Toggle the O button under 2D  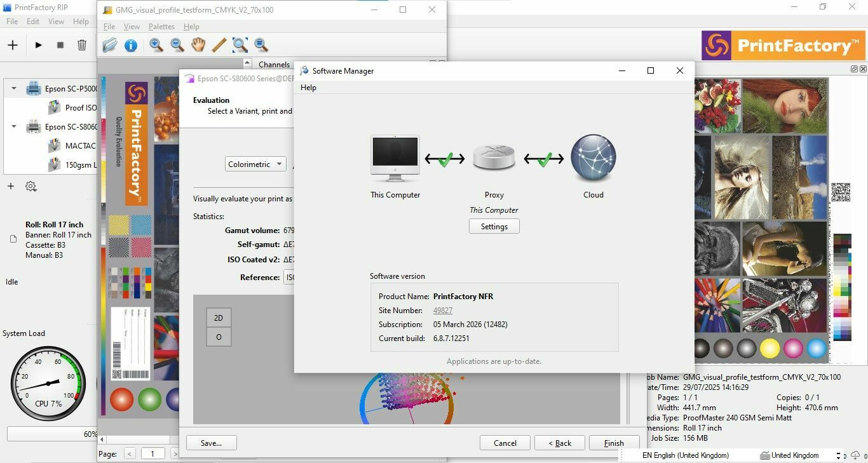click(219, 337)
